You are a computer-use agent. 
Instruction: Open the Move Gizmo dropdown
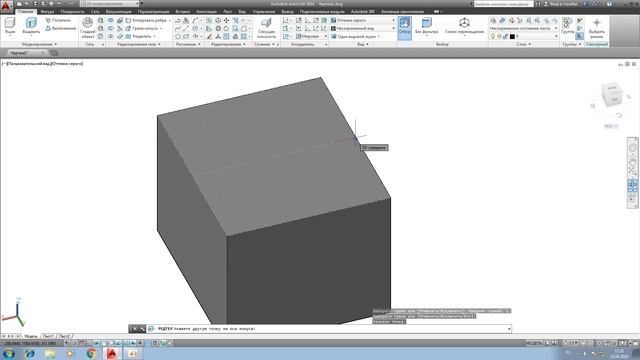464,27
